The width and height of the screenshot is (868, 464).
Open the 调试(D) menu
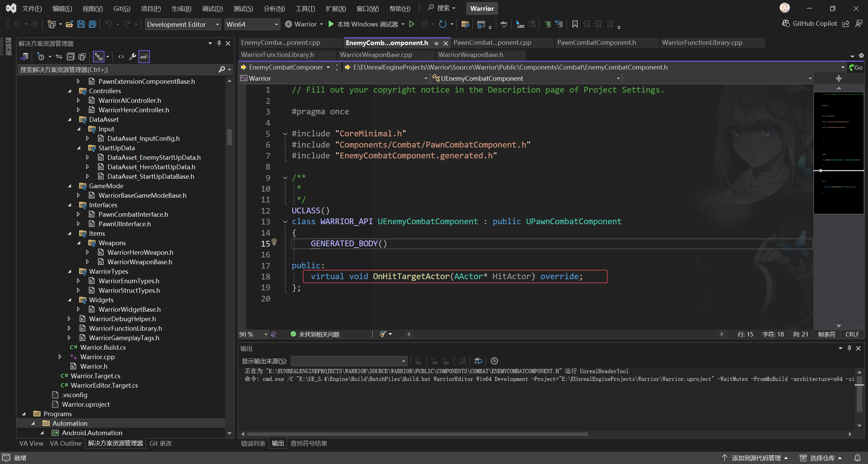point(212,8)
